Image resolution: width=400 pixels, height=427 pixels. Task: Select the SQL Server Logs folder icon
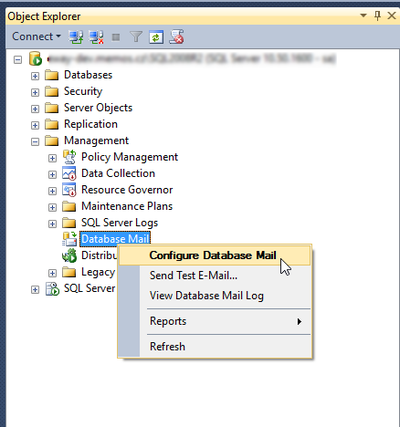(x=69, y=223)
